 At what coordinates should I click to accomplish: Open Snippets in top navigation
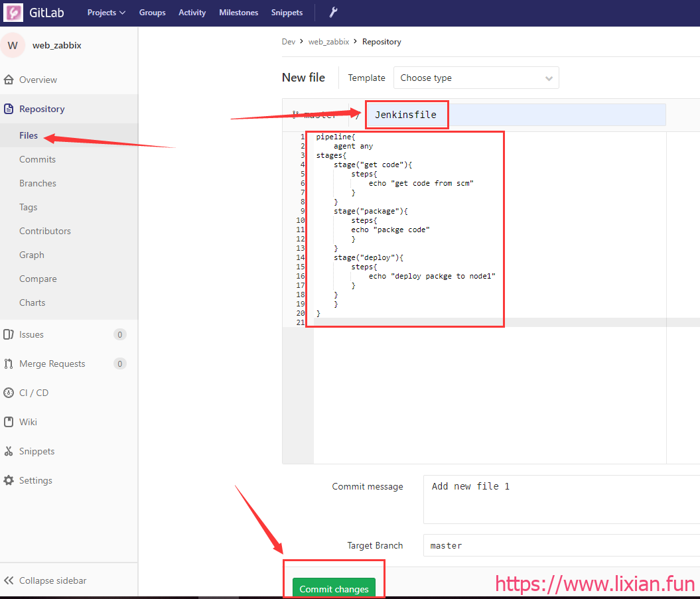pos(287,13)
